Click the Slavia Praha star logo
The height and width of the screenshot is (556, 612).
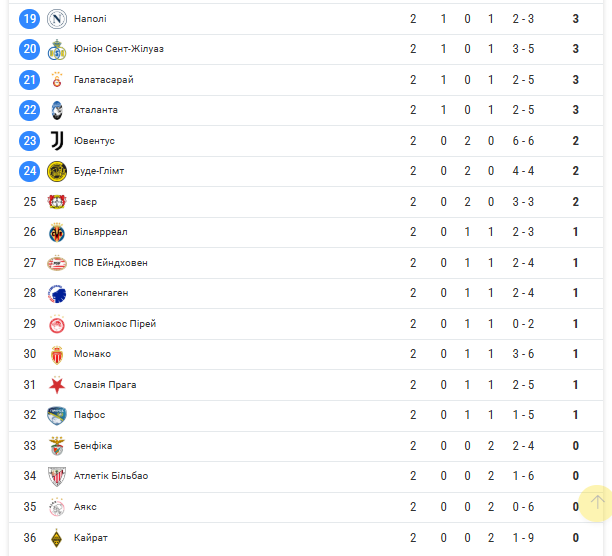click(57, 385)
